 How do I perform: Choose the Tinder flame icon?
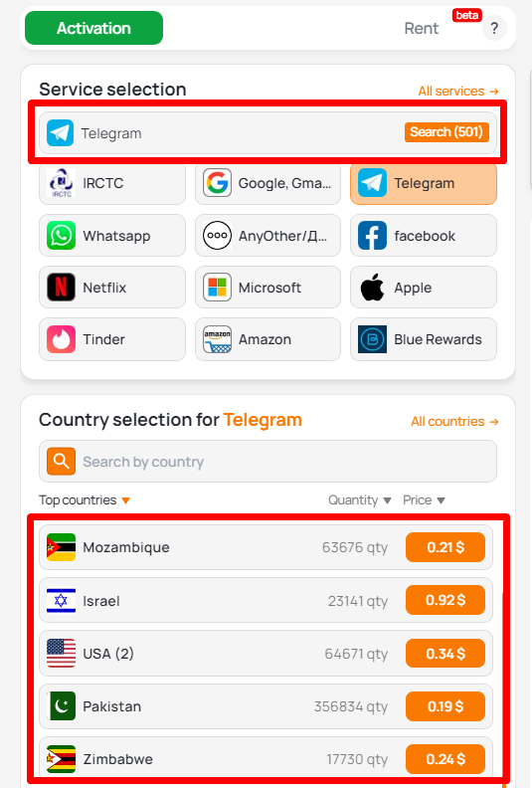[x=61, y=339]
